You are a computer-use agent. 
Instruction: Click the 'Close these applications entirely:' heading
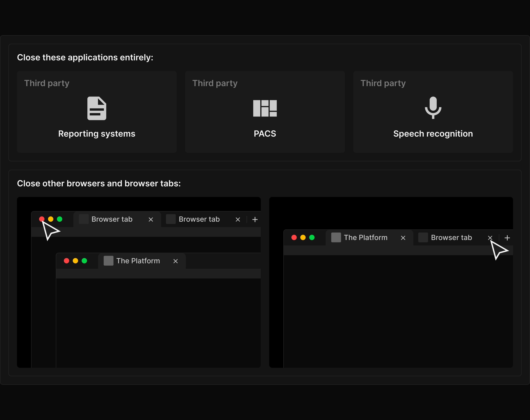click(x=85, y=57)
